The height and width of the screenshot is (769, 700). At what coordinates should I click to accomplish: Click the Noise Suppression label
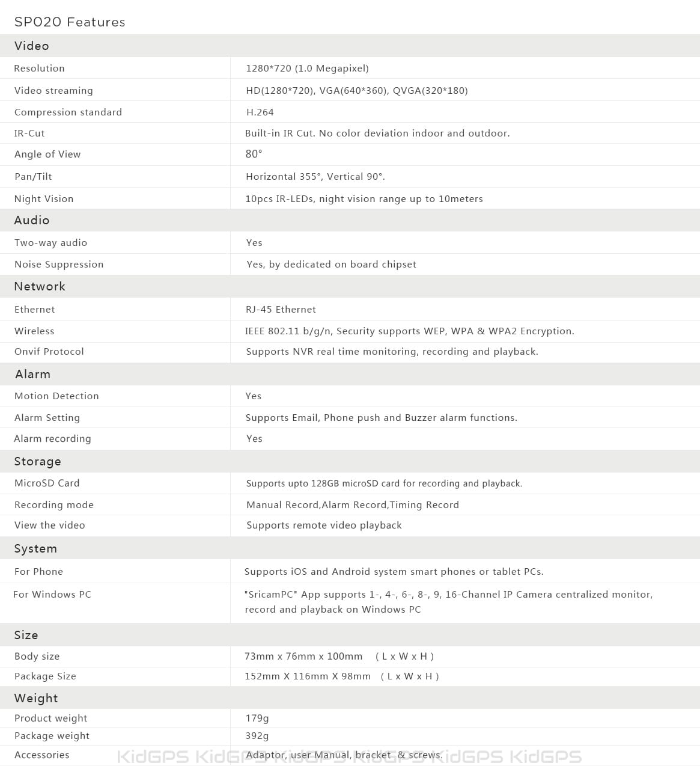coord(59,265)
